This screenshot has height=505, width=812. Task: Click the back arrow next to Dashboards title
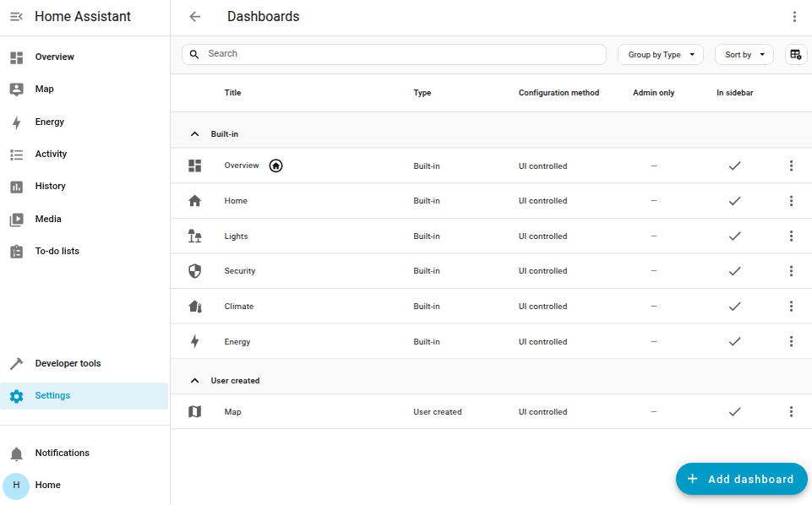(x=195, y=16)
